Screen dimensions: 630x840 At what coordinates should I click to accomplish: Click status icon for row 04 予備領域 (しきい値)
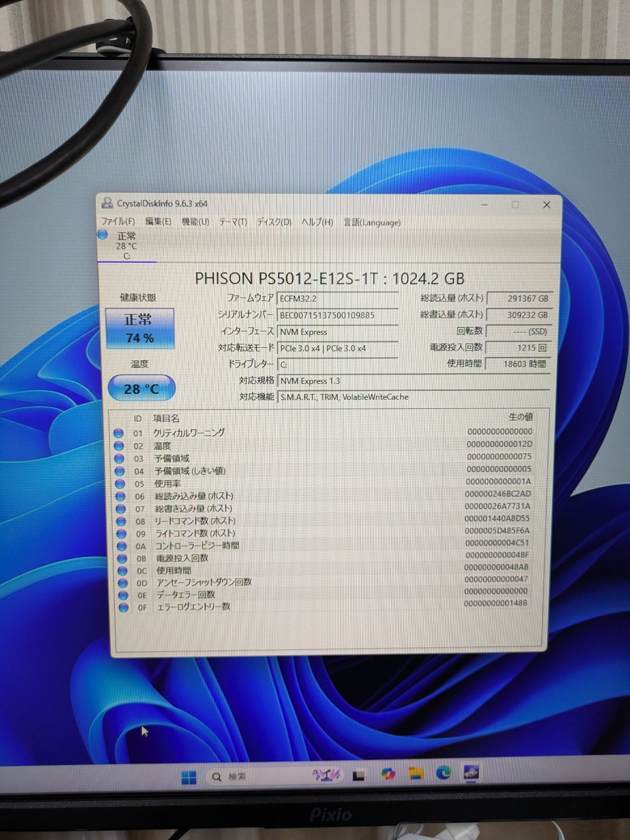[120, 471]
